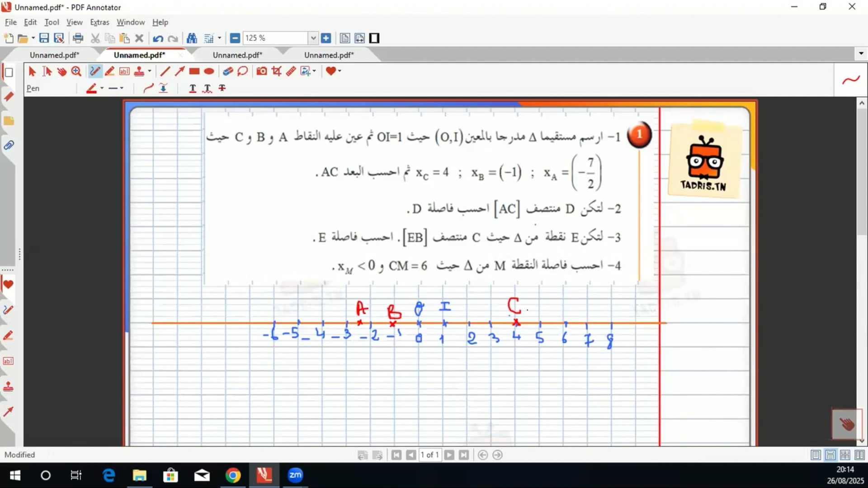Expand the pen line width dropdown
The height and width of the screenshot is (488, 868).
coord(122,89)
